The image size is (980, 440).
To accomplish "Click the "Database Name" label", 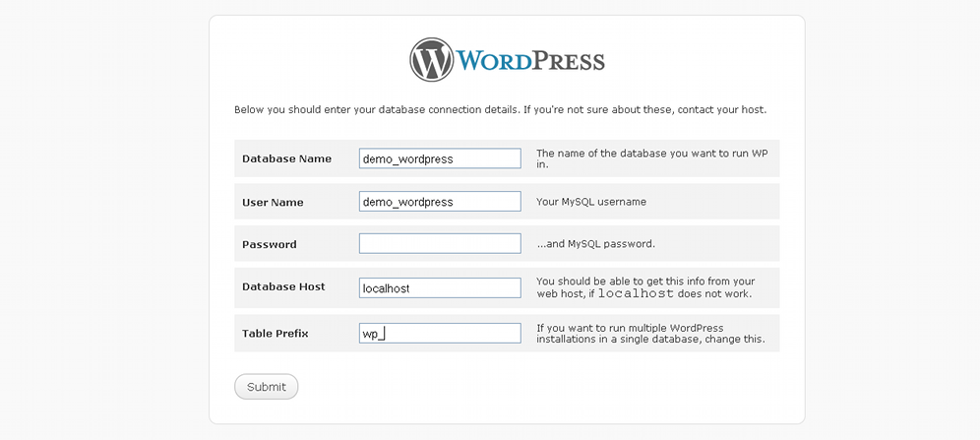I will [287, 158].
